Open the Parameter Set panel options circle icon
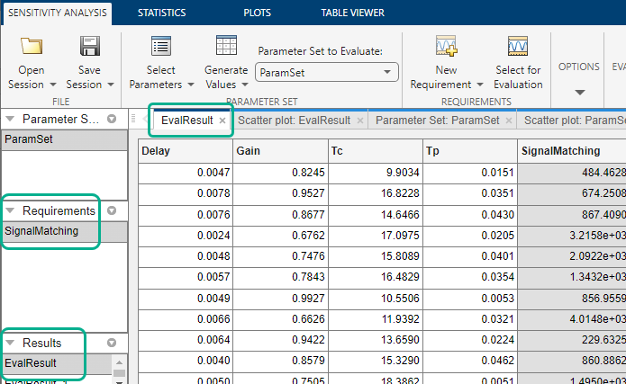Screen dimensions: 626x384 point(112,119)
